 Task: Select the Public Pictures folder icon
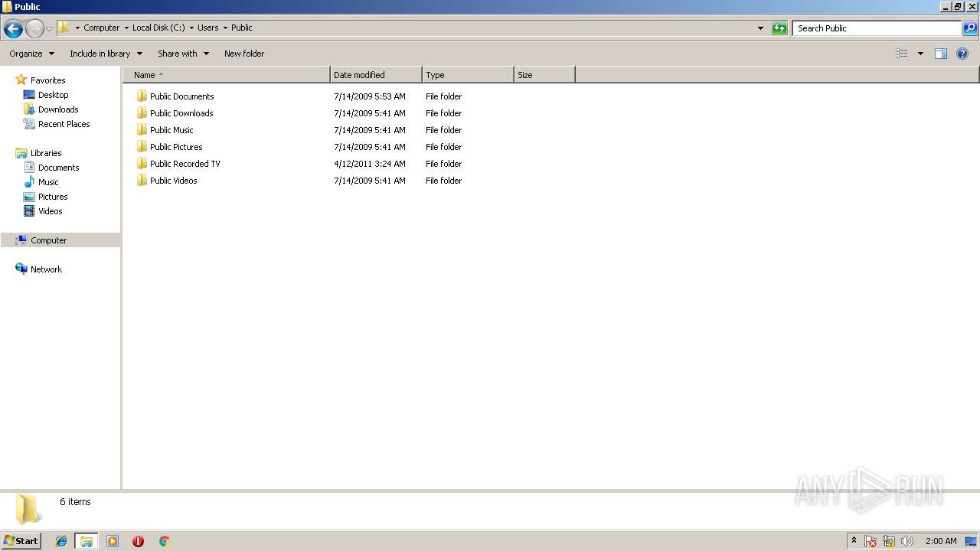pyautogui.click(x=142, y=147)
